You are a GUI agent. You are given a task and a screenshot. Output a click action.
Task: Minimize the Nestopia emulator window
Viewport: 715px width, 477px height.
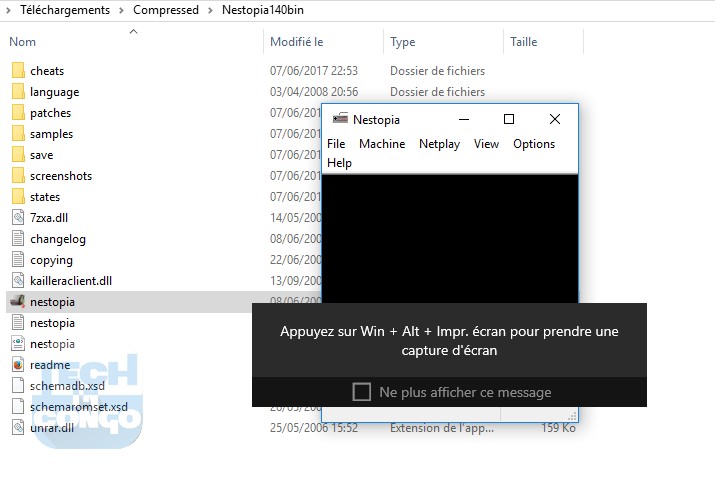click(464, 119)
